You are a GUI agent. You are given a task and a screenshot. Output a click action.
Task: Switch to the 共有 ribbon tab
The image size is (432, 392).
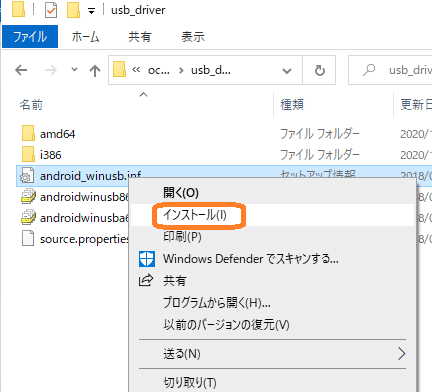(x=140, y=37)
